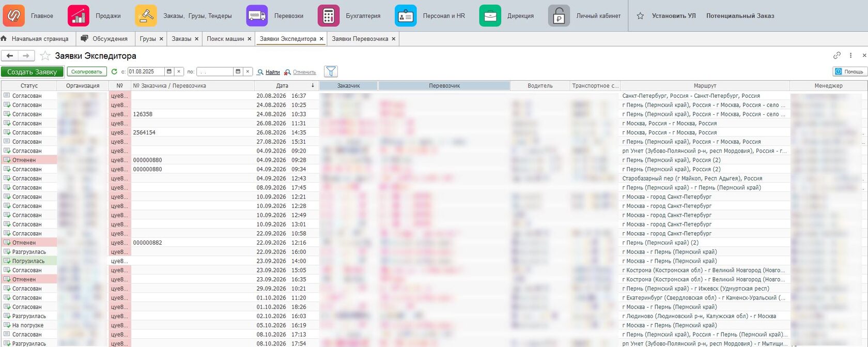The image size is (868, 347).
Task: Refresh the list with the green arrow icon
Action: (114, 72)
